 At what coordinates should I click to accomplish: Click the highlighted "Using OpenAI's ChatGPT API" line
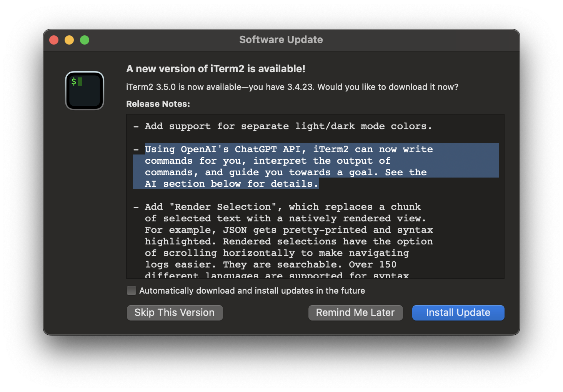tap(288, 149)
